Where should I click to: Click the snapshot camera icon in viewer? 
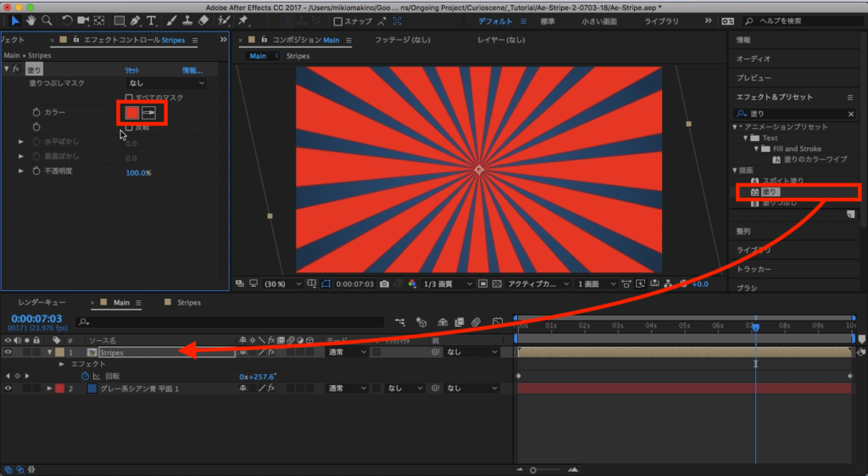coord(385,284)
